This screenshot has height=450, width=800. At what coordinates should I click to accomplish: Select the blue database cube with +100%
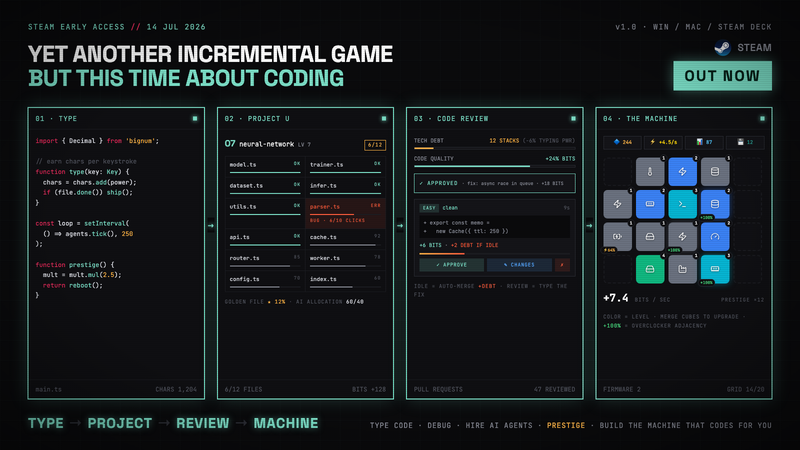[715, 204]
